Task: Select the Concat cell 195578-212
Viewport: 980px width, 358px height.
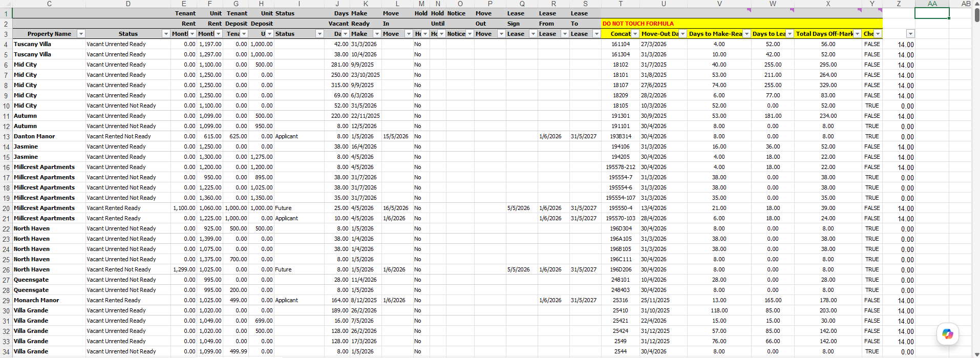Action: (621, 167)
